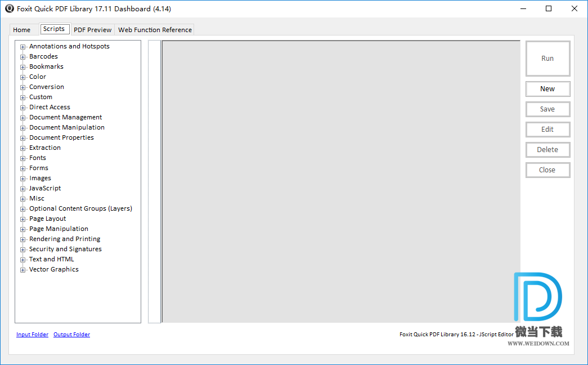This screenshot has width=588, height=365.
Task: Expand the Custom tree node
Action: pos(23,97)
